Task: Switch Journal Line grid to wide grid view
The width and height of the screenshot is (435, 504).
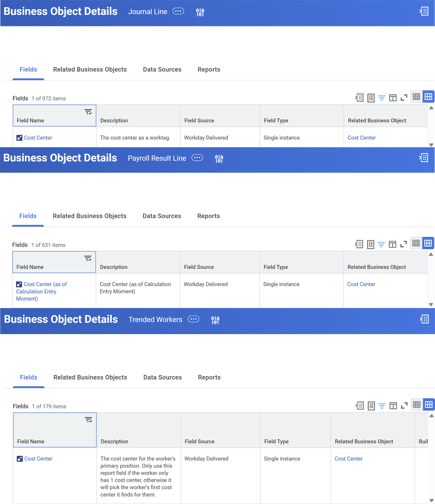Action: (x=428, y=97)
